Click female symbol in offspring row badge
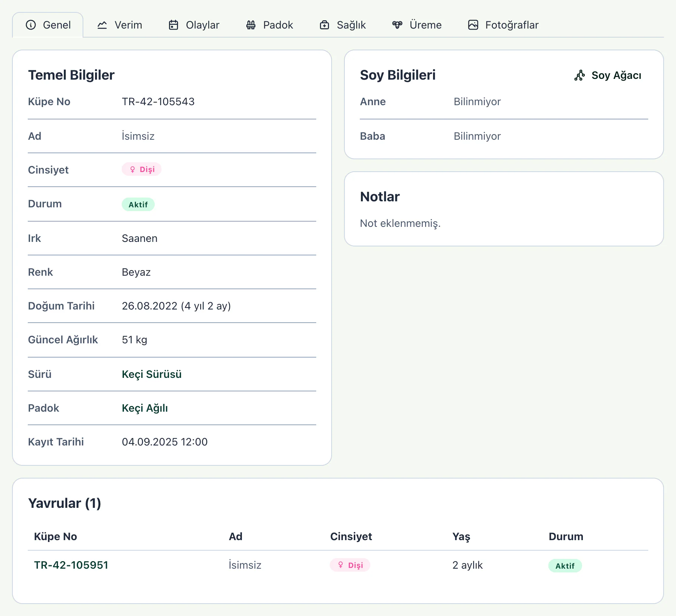The width and height of the screenshot is (676, 616). 341,565
